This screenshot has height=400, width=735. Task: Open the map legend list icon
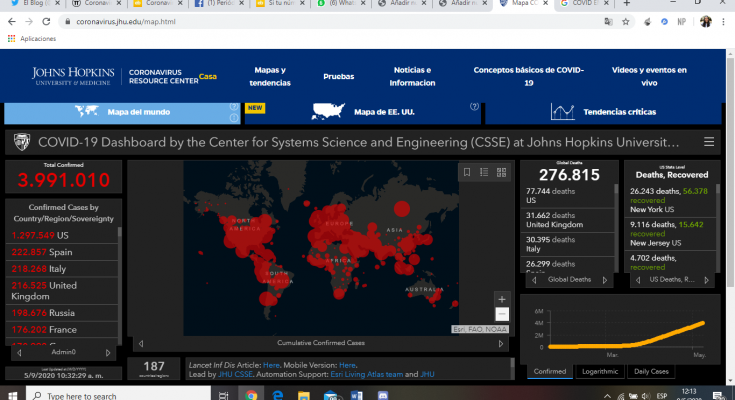pos(484,172)
